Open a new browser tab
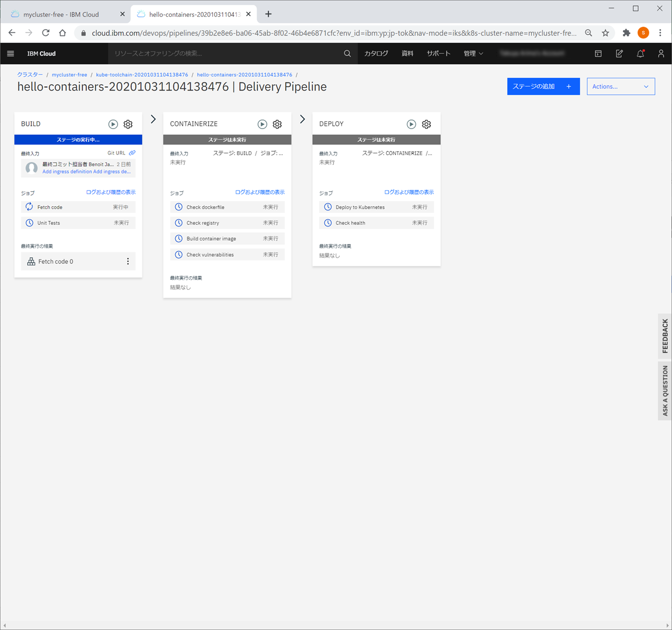 (268, 14)
